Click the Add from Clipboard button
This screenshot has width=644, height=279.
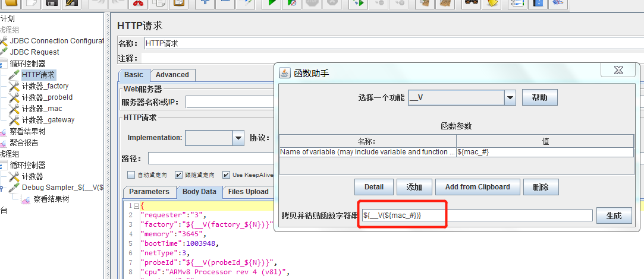[477, 186]
